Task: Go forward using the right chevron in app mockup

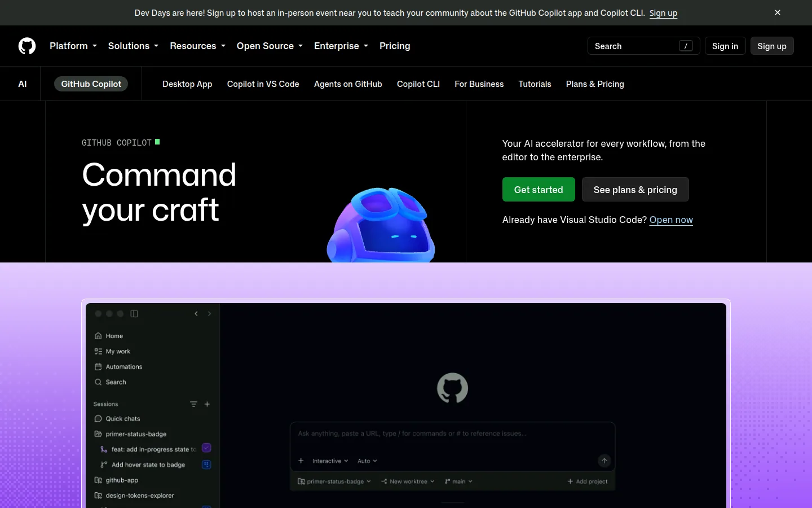Action: [x=209, y=314]
